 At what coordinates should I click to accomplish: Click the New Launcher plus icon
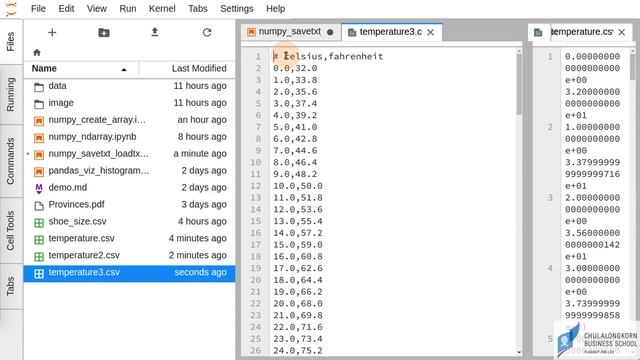point(52,33)
